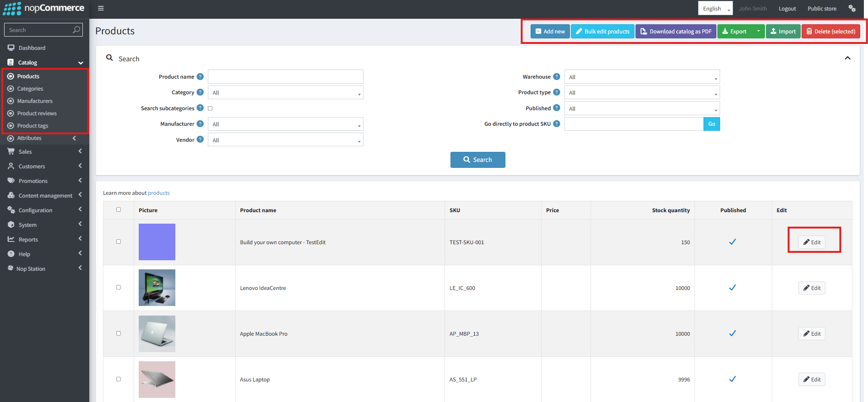The width and height of the screenshot is (868, 402).
Task: Click help tooltip icon next to Warehouse
Action: point(557,76)
